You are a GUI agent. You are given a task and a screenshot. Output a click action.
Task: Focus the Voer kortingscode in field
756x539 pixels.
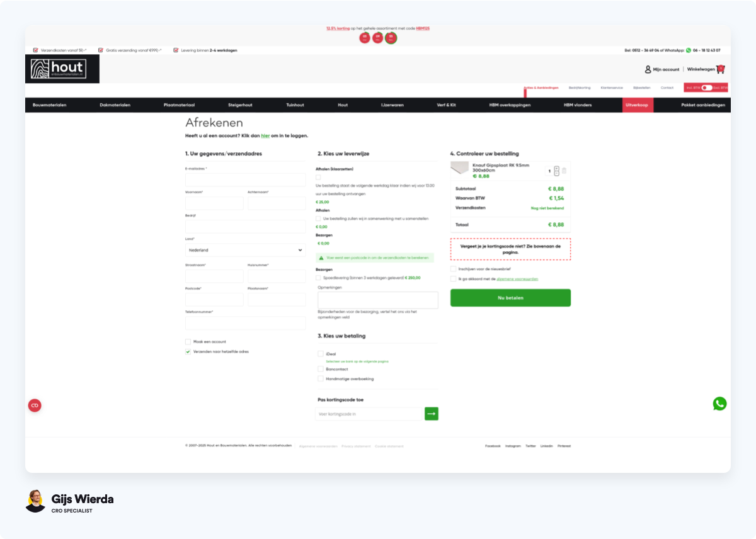click(x=369, y=414)
